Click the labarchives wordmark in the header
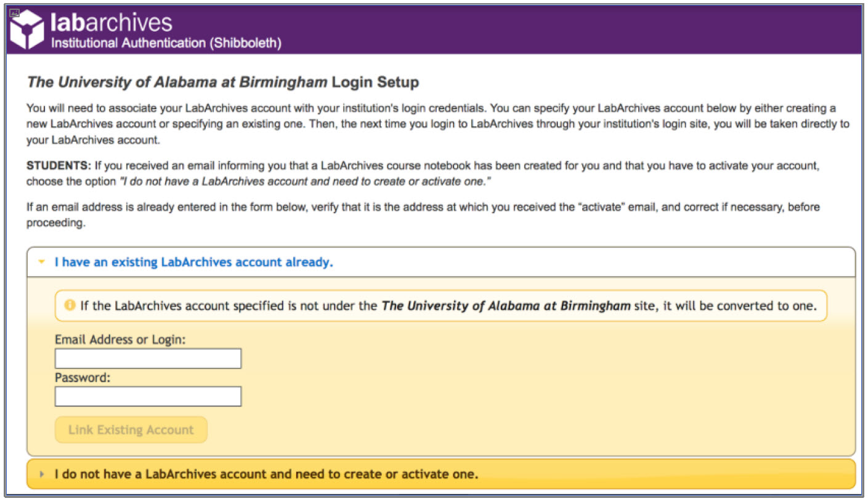The height and width of the screenshot is (501, 868). coord(112,22)
